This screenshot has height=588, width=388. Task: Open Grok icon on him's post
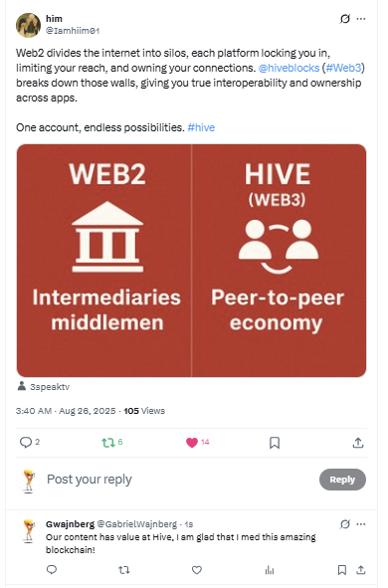(344, 19)
